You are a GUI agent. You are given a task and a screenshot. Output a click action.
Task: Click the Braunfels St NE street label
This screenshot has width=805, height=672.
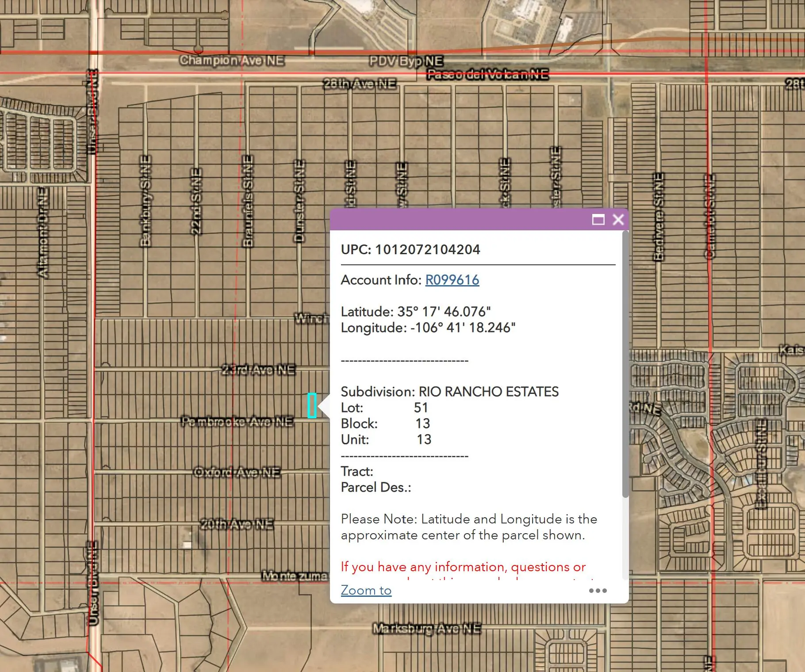point(248,200)
